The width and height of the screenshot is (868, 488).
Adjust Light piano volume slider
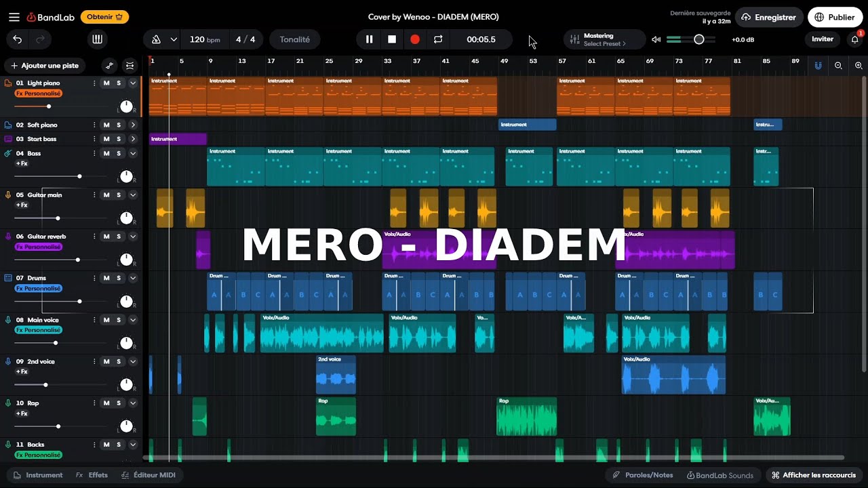point(61,106)
